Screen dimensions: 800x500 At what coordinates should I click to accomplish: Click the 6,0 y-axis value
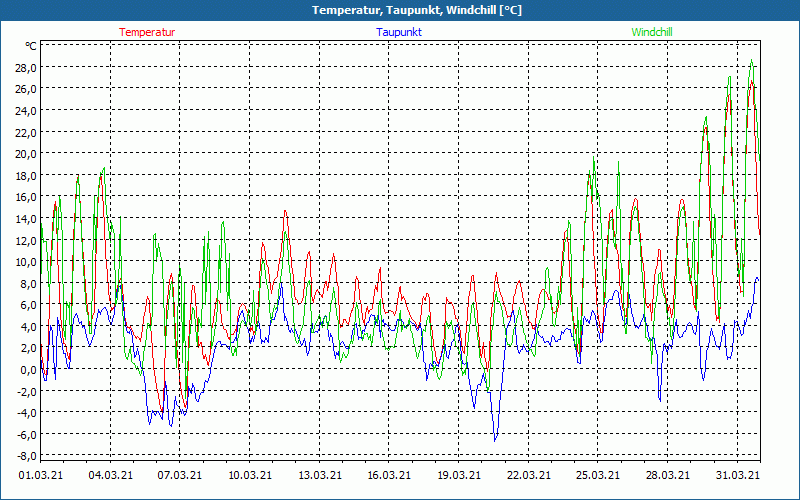(29, 305)
